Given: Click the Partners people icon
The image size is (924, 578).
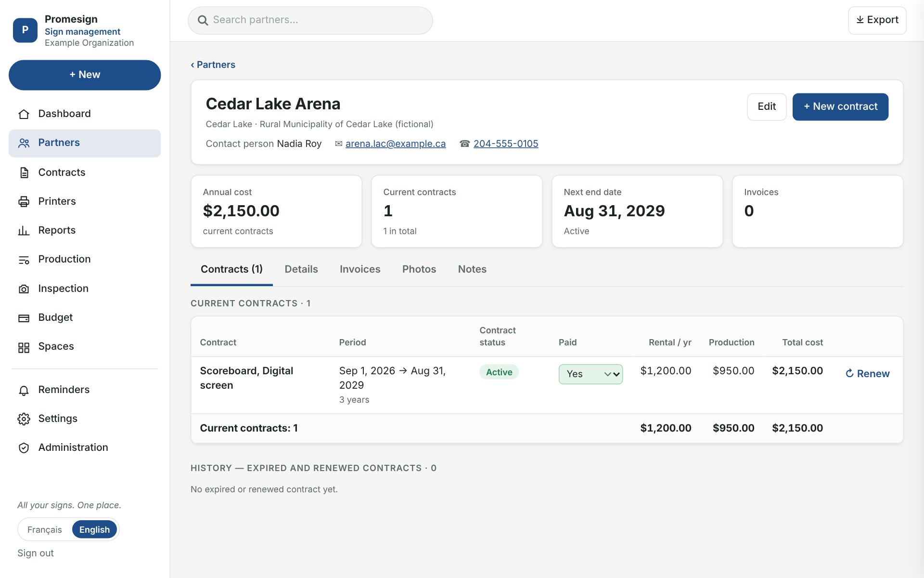Looking at the screenshot, I should coord(24,143).
